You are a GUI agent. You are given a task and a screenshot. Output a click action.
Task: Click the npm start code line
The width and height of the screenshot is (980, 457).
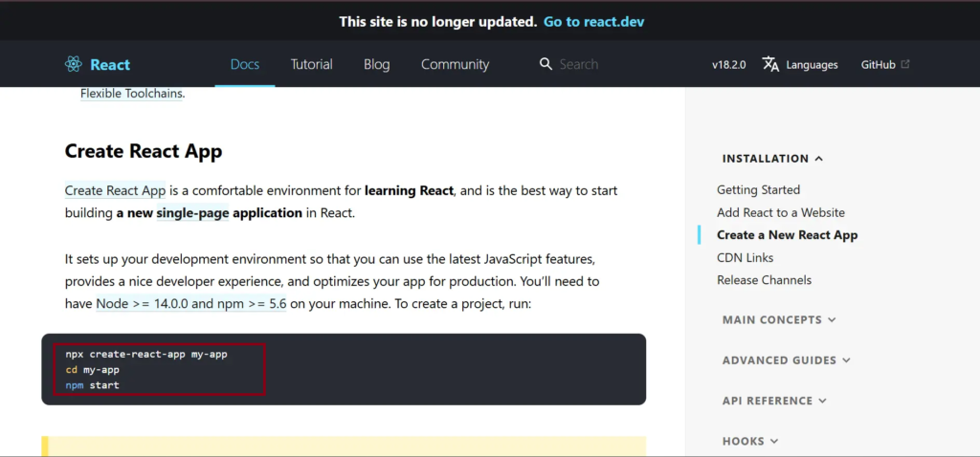point(92,385)
